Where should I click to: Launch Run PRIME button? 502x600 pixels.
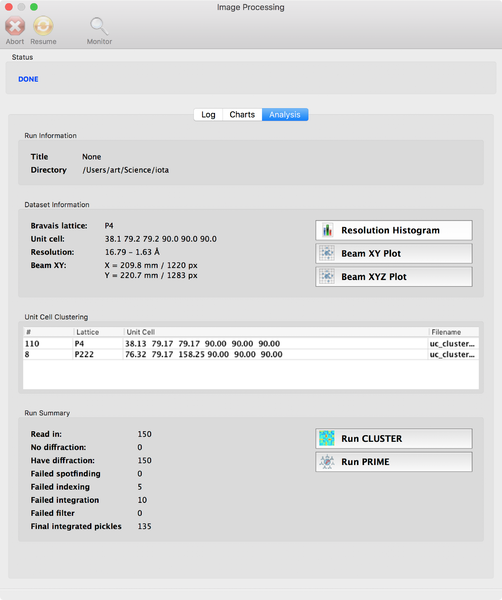[394, 462]
